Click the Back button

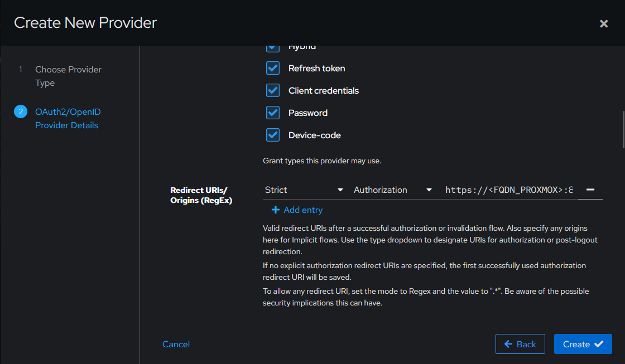[520, 344]
